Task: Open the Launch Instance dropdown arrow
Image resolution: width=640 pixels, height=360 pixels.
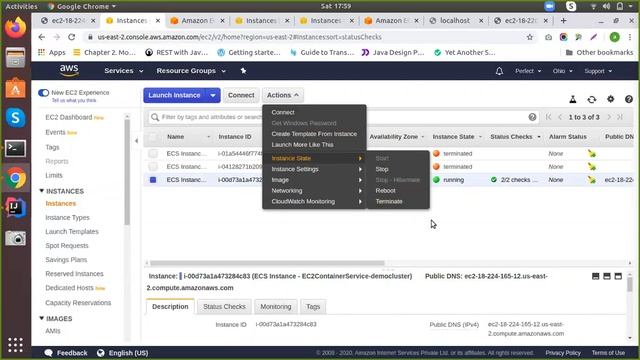Action: [x=213, y=95]
